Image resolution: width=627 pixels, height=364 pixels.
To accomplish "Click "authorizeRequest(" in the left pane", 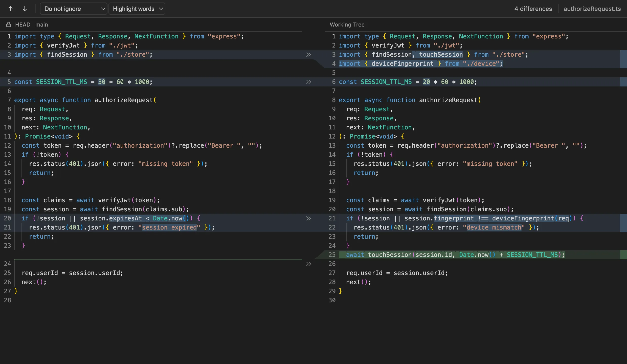I will [125, 100].
